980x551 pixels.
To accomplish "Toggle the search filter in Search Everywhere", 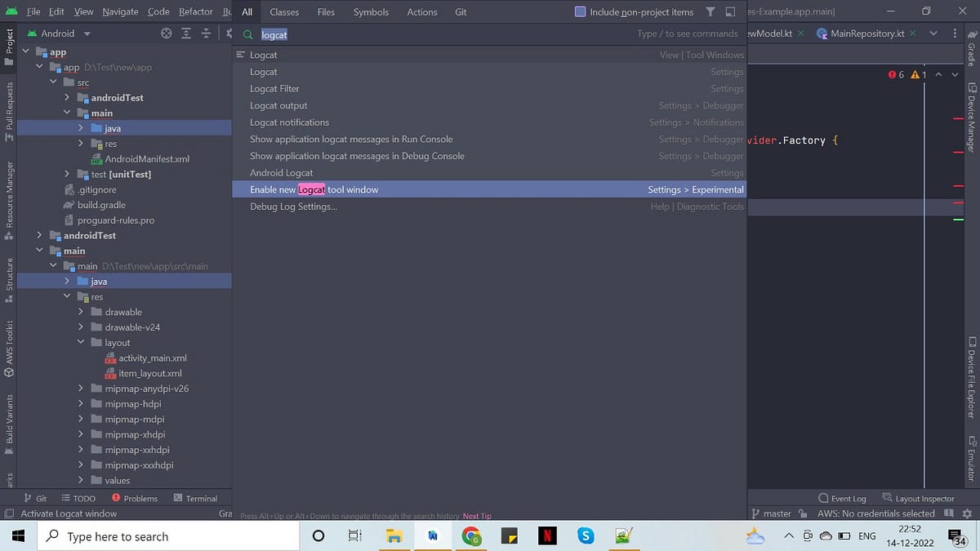I will 710,12.
